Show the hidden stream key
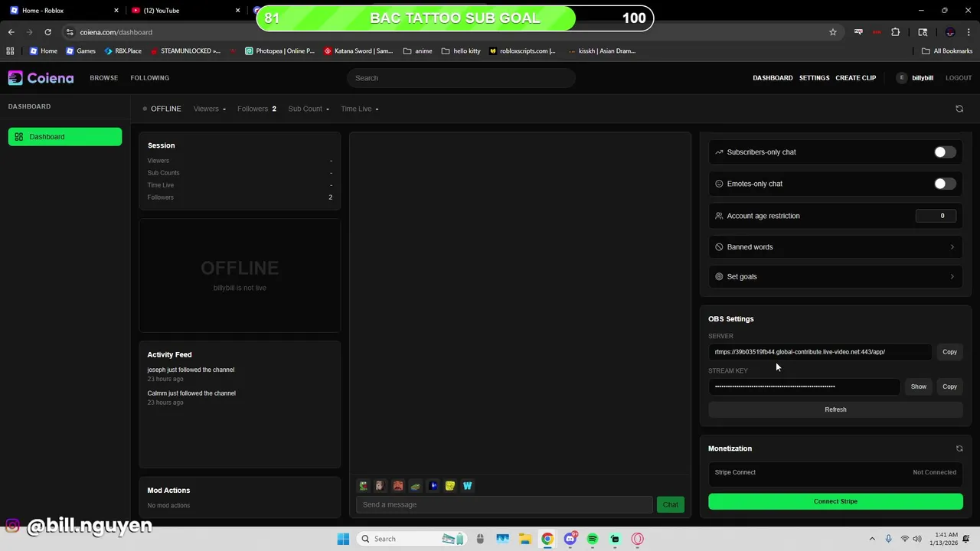The height and width of the screenshot is (551, 980). [919, 386]
